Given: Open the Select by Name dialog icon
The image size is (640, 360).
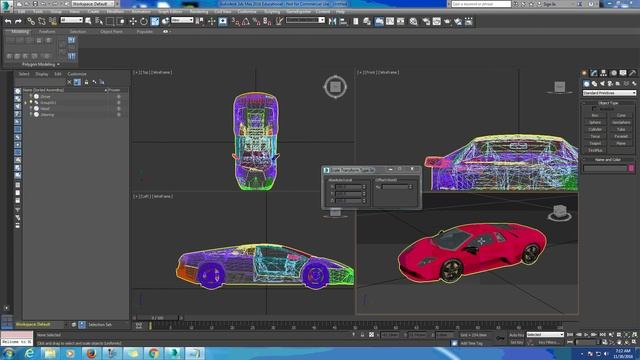Looking at the screenshot, I should tap(99, 21).
